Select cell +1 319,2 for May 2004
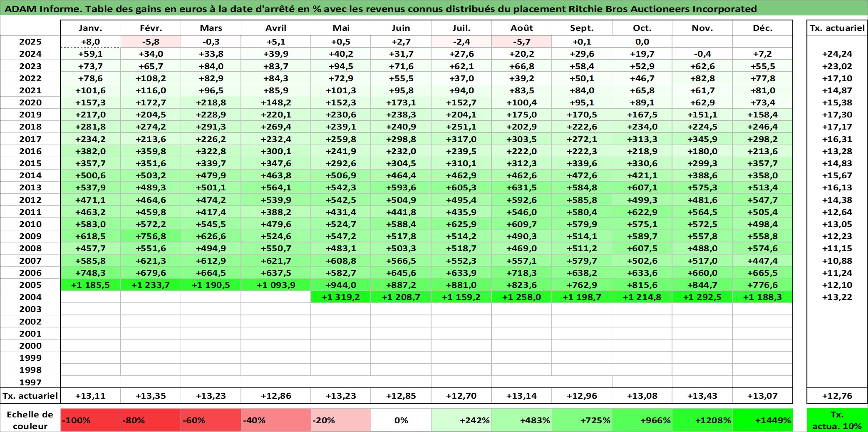868x432 pixels. click(x=341, y=297)
